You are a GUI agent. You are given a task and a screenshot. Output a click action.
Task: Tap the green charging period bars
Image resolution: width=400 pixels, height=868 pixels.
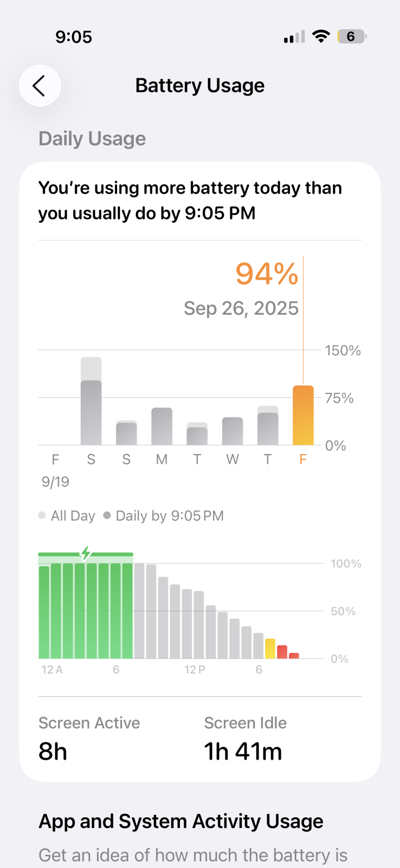point(86,610)
